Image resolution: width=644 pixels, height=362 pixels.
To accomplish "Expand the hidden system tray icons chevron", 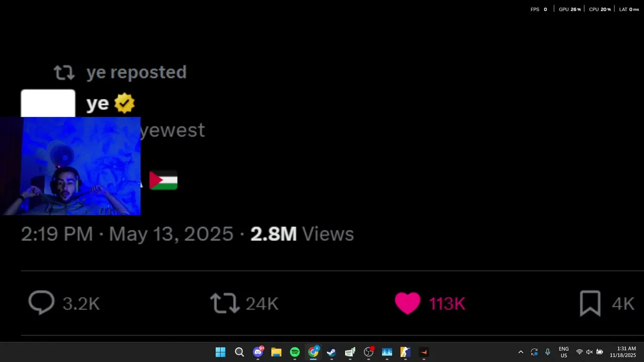I will click(x=521, y=352).
